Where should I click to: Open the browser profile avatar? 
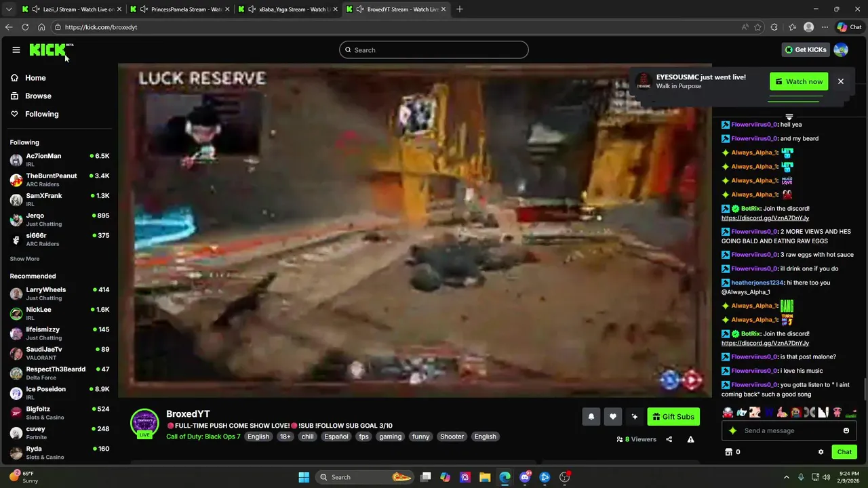pyautogui.click(x=808, y=27)
